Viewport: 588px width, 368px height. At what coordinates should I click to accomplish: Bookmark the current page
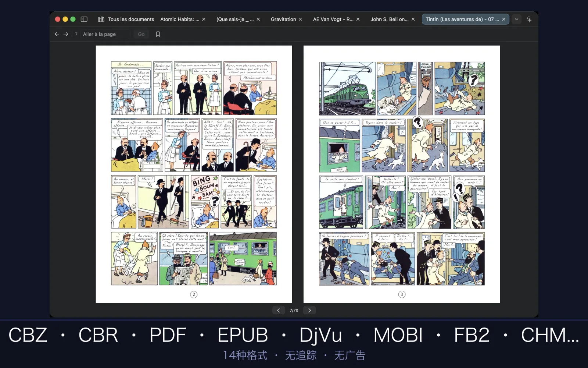[x=158, y=34]
